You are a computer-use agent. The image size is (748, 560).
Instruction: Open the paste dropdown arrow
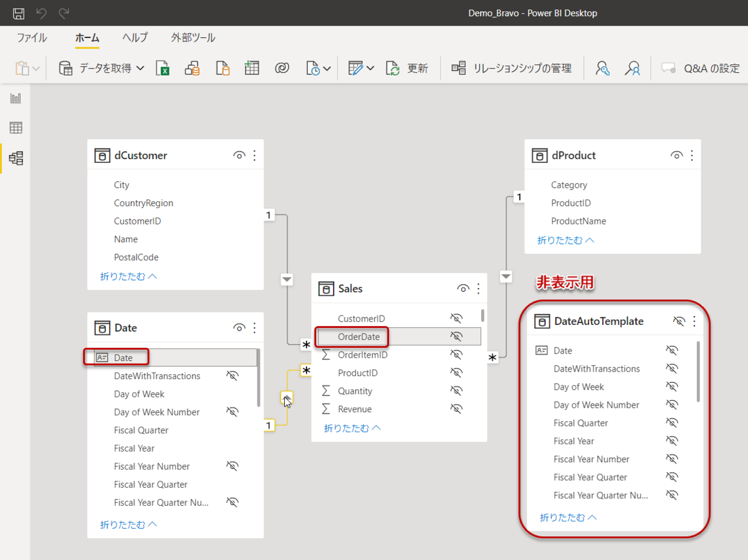pos(36,69)
